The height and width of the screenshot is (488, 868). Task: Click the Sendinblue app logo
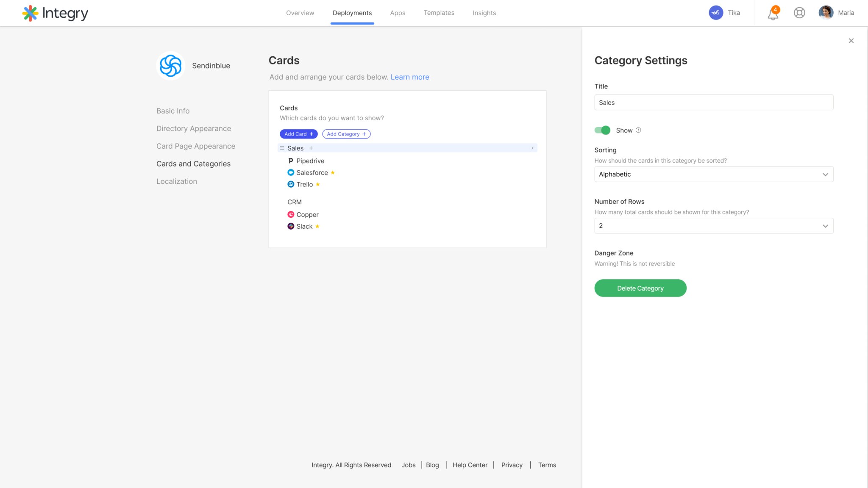pos(171,66)
